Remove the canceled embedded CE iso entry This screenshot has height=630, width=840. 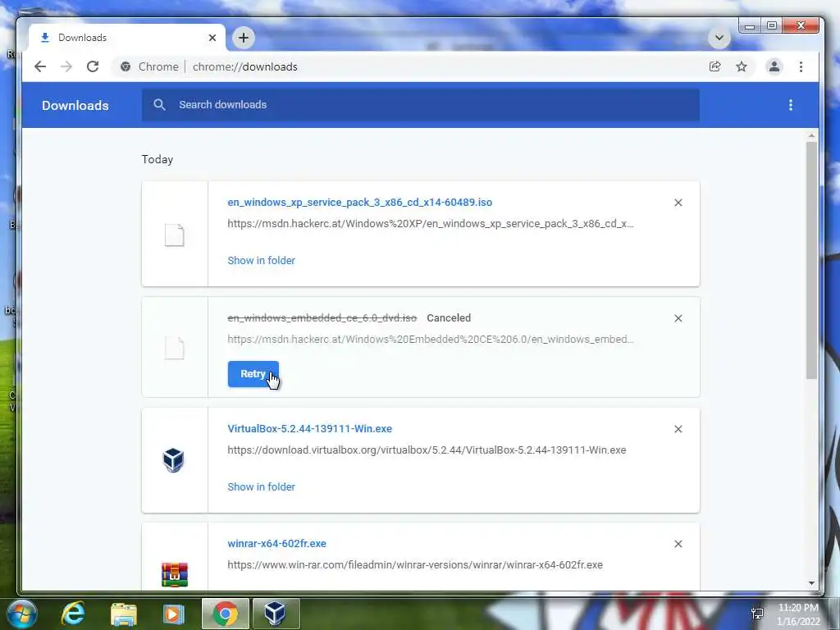coord(678,318)
